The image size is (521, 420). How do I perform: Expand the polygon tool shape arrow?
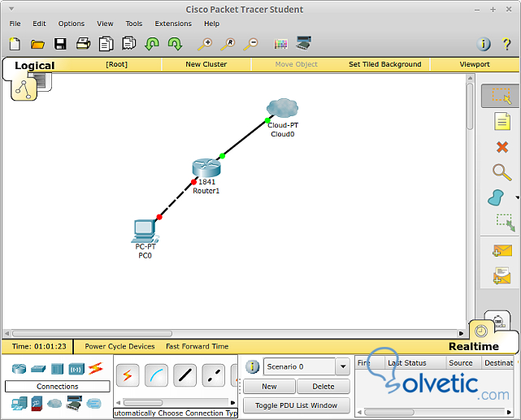click(x=518, y=197)
